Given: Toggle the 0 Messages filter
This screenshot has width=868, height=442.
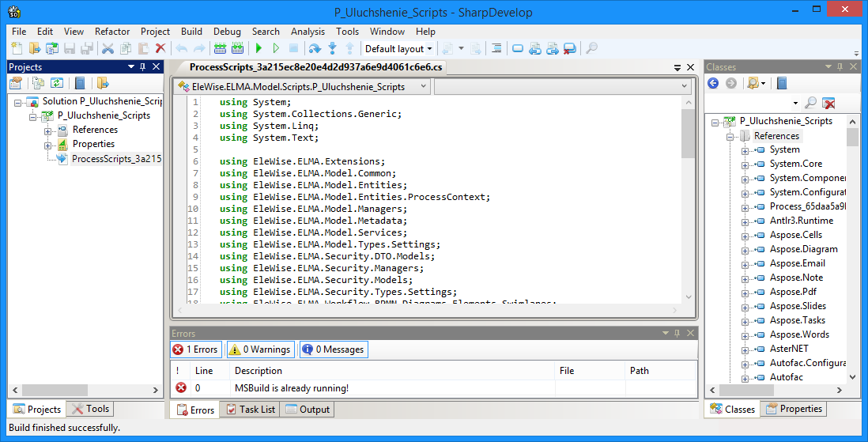Looking at the screenshot, I should [334, 349].
